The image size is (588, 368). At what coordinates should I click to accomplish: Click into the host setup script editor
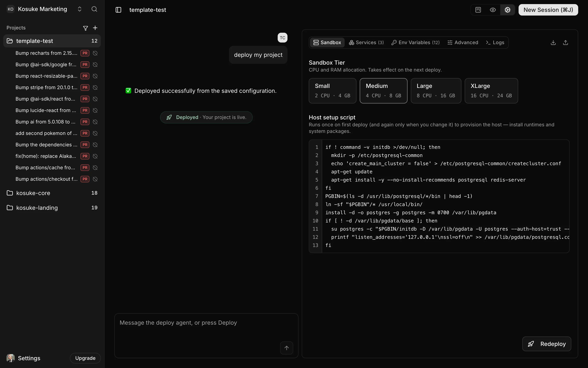click(x=439, y=196)
